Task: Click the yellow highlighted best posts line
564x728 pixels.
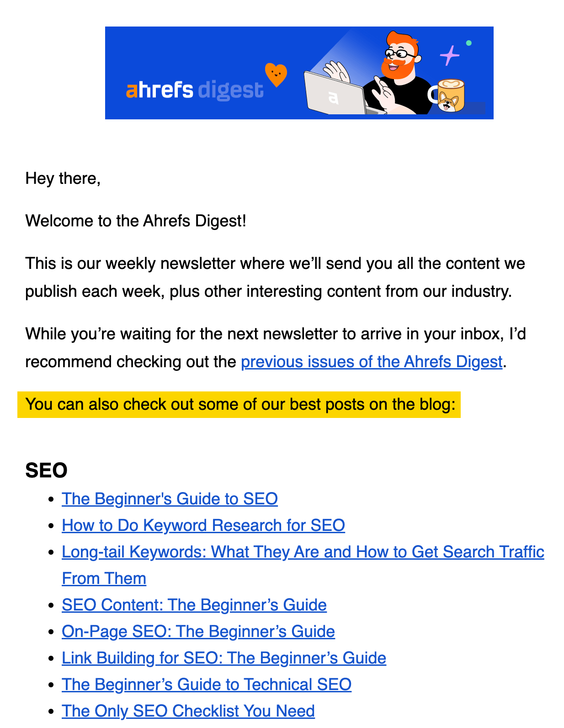Action: point(239,405)
